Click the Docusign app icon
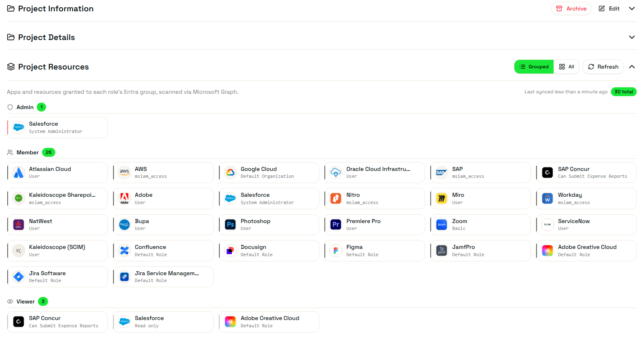 (230, 251)
